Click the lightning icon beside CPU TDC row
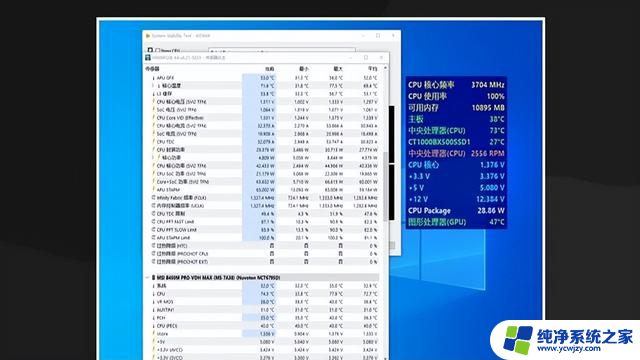 tap(153, 142)
